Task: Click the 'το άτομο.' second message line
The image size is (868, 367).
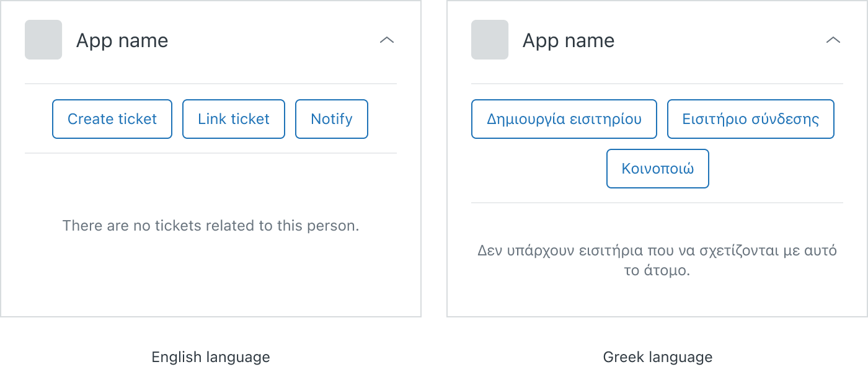Action: (x=657, y=271)
